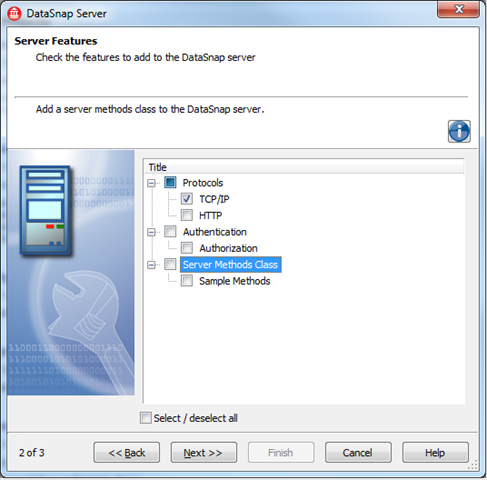The image size is (487, 480).
Task: Collapse the Server Methods Class node
Action: tap(151, 265)
